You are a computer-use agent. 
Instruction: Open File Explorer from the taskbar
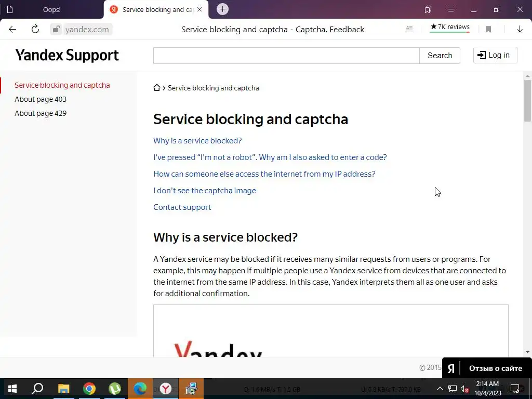tap(63, 389)
